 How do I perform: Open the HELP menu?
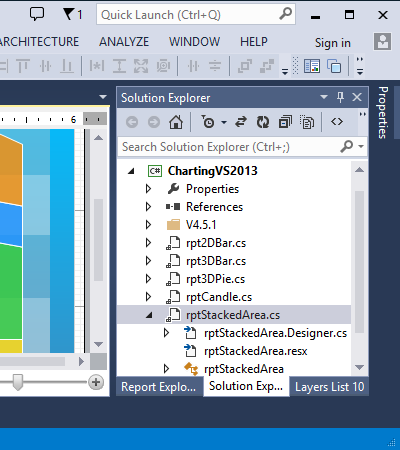pos(254,42)
